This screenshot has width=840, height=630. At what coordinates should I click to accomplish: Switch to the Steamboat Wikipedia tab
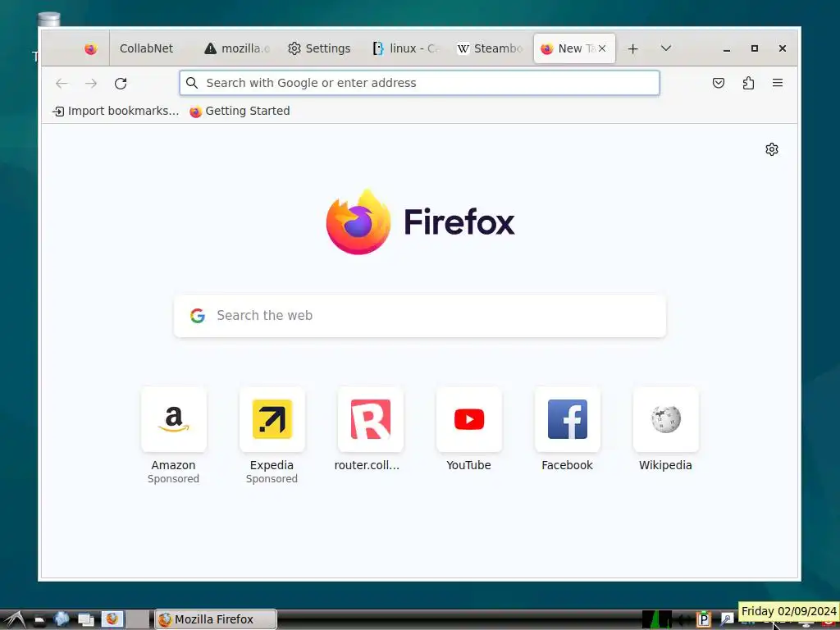point(491,48)
